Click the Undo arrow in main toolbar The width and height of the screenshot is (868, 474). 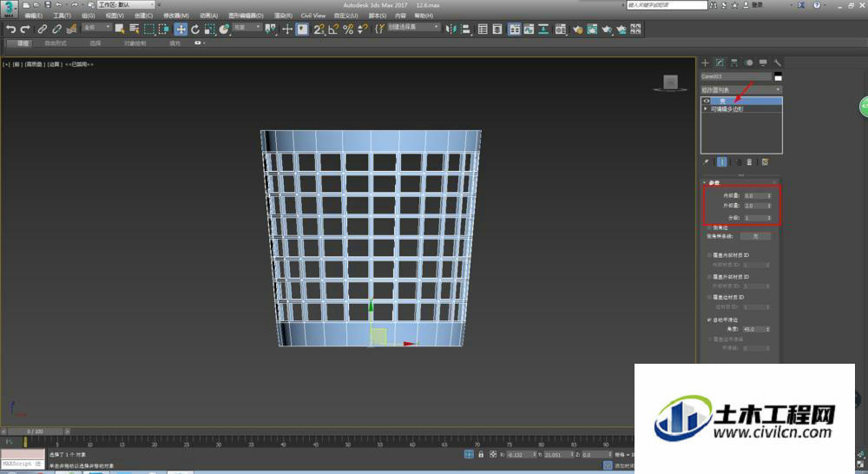[x=10, y=30]
